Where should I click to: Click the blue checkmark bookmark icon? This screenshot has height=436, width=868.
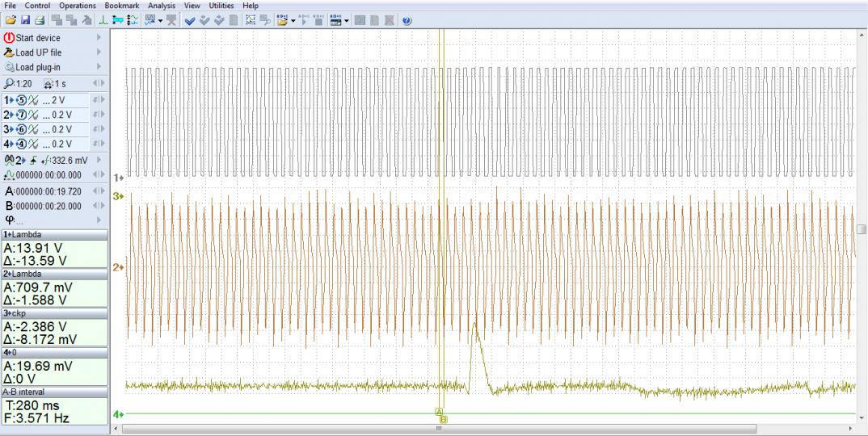pyautogui.click(x=190, y=20)
